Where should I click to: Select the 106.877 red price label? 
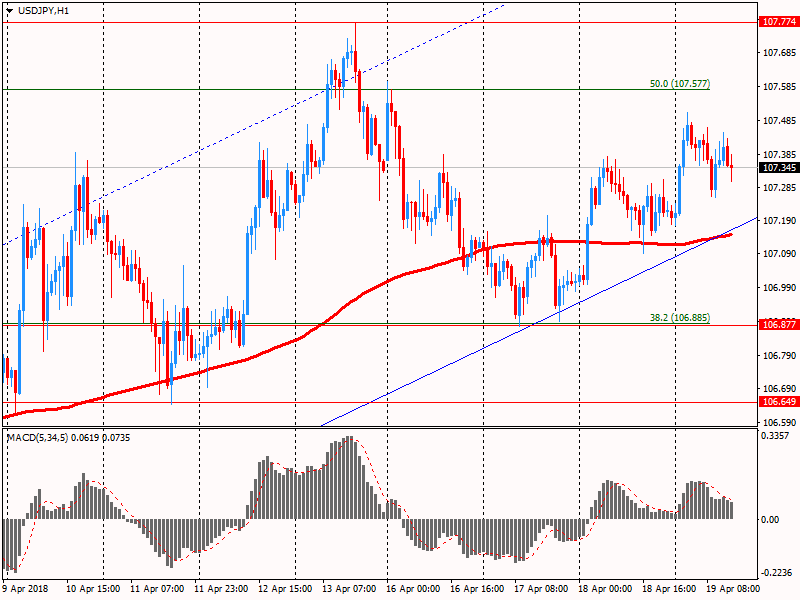(x=779, y=324)
